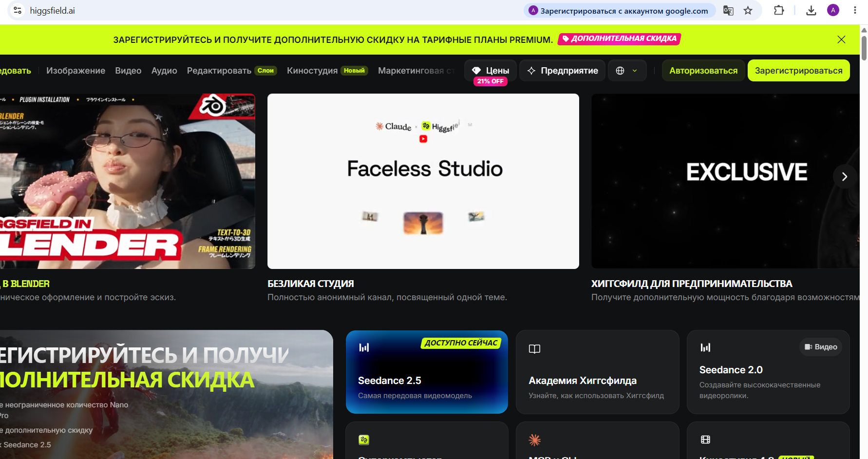Open the browser downloads icon

tap(811, 10)
